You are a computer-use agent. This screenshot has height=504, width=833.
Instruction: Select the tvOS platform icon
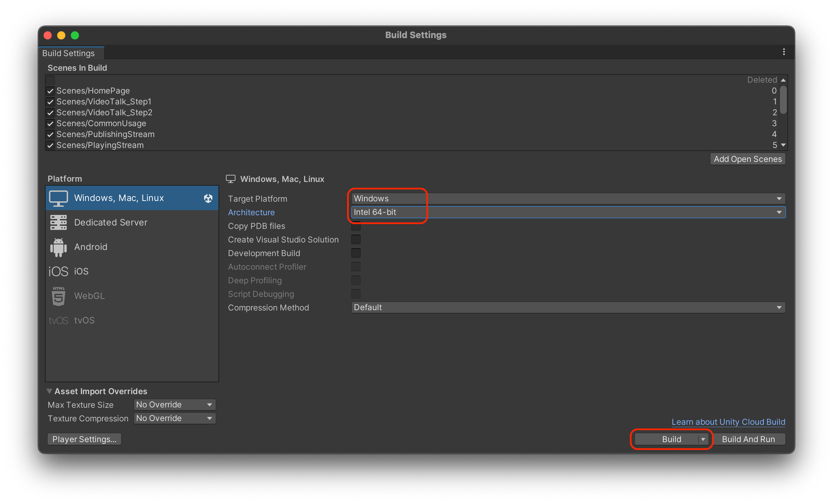[x=58, y=320]
